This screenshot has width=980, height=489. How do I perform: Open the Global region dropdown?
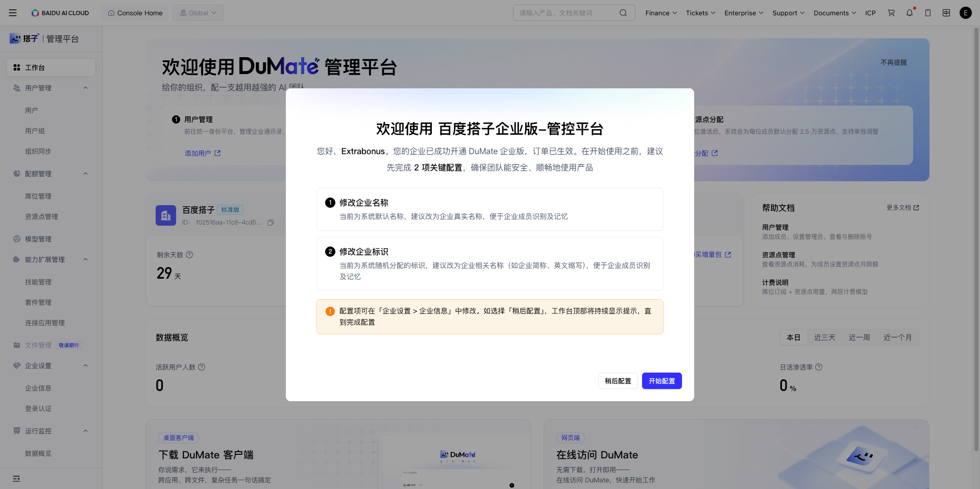point(198,13)
